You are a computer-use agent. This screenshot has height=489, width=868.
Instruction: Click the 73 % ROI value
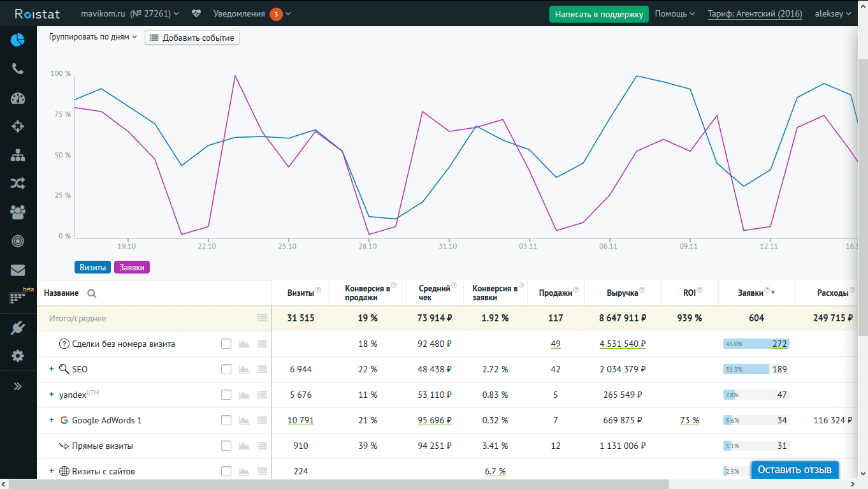click(690, 420)
